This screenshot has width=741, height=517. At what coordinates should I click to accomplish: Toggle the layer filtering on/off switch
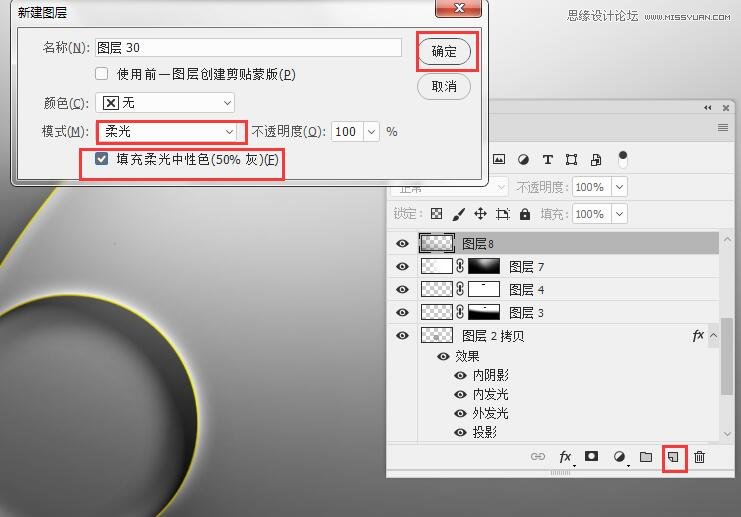pyautogui.click(x=623, y=159)
